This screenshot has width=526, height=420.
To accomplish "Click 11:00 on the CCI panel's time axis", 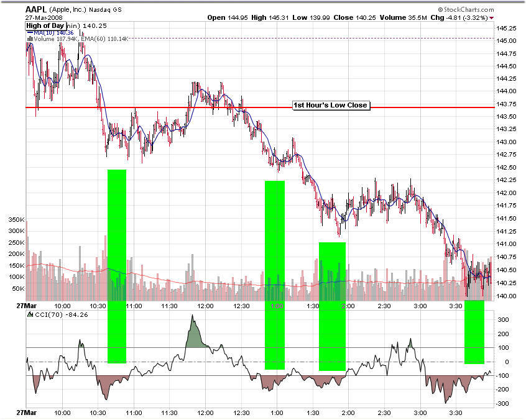I will pyautogui.click(x=134, y=413).
